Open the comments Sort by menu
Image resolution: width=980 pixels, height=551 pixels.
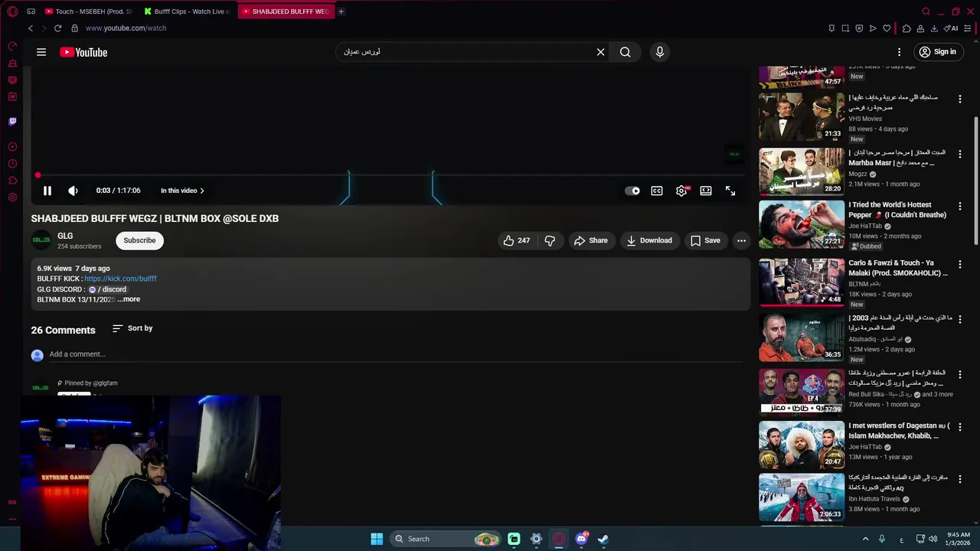(x=132, y=328)
